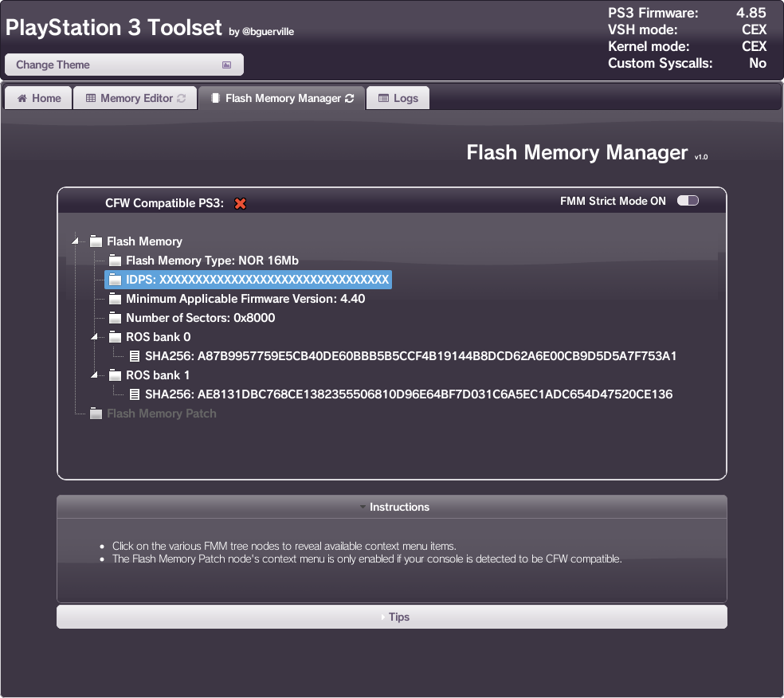Click the Change Theme button
This screenshot has width=784, height=698.
click(x=124, y=65)
